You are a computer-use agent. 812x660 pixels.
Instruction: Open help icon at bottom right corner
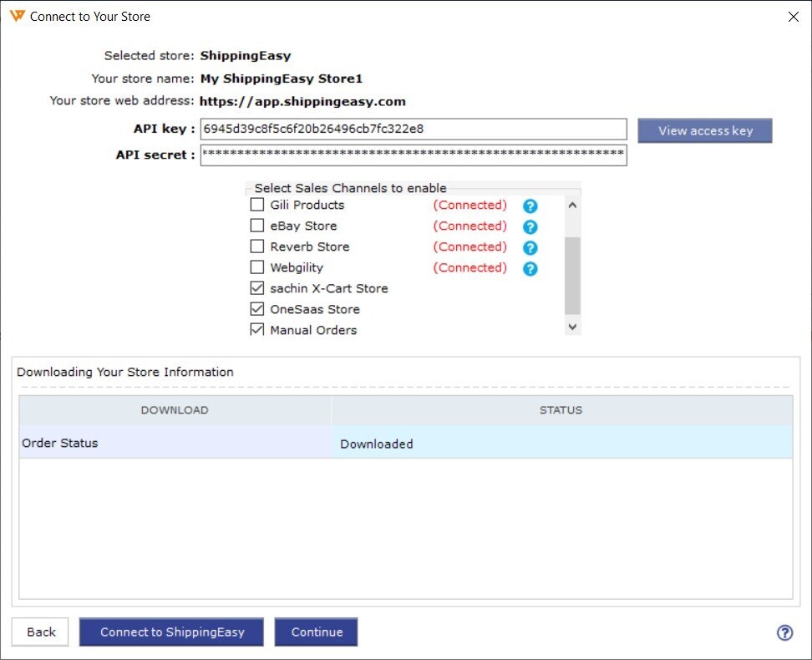784,632
